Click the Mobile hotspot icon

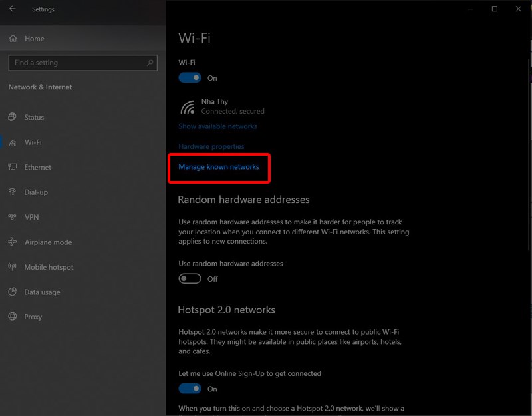tap(12, 267)
